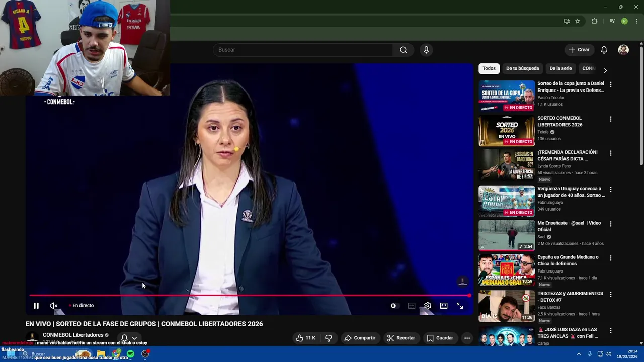Enter fullscreen mode on the player
The width and height of the screenshot is (644, 362).
click(460, 305)
